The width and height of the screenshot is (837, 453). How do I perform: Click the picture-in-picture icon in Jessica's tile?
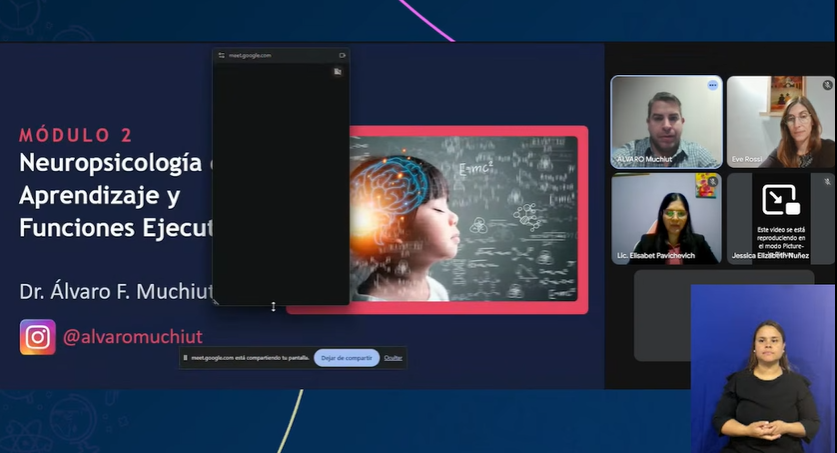(780, 200)
